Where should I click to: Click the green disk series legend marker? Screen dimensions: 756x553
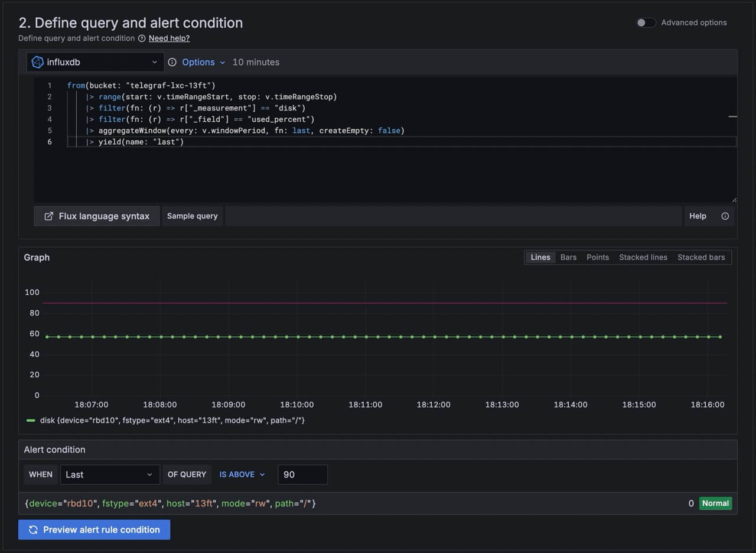[31, 421]
